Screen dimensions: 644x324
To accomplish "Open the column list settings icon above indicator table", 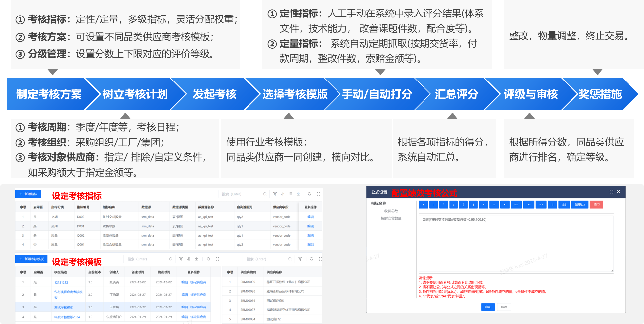I will coord(290,194).
